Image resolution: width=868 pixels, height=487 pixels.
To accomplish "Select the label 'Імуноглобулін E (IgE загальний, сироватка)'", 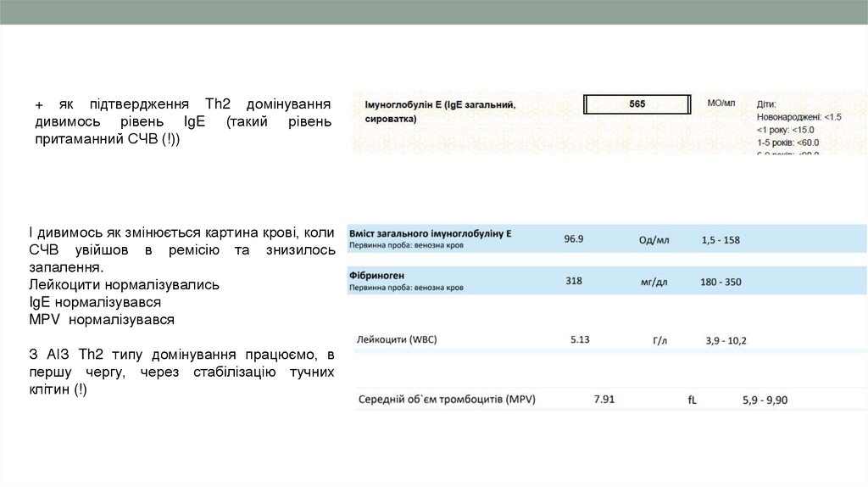I will click(x=440, y=111).
